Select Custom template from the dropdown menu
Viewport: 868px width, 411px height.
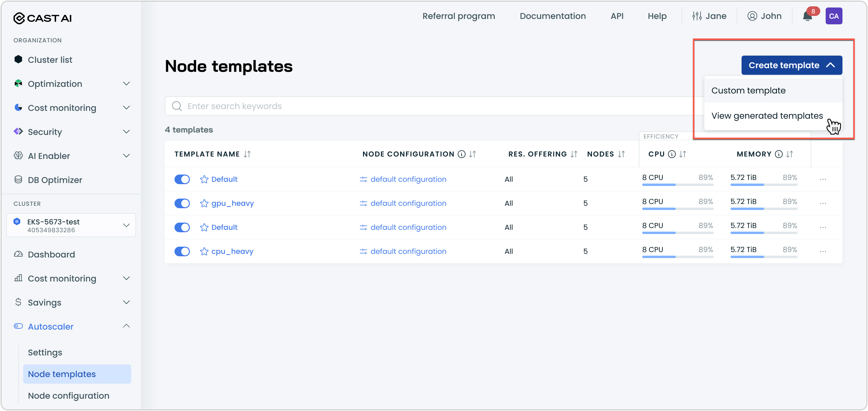tap(748, 91)
